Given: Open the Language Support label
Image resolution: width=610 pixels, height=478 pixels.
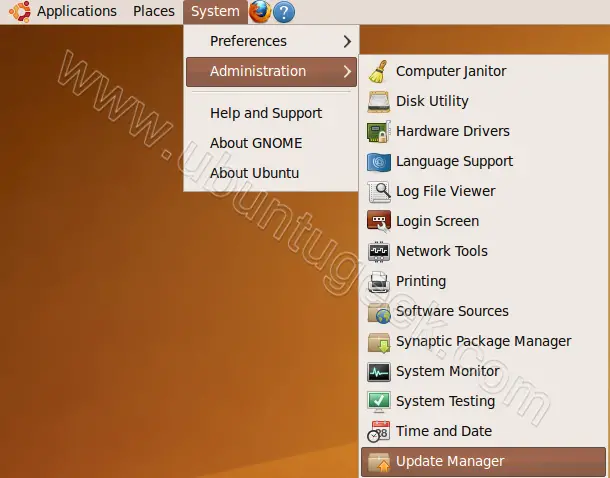Looking at the screenshot, I should click(x=454, y=162).
